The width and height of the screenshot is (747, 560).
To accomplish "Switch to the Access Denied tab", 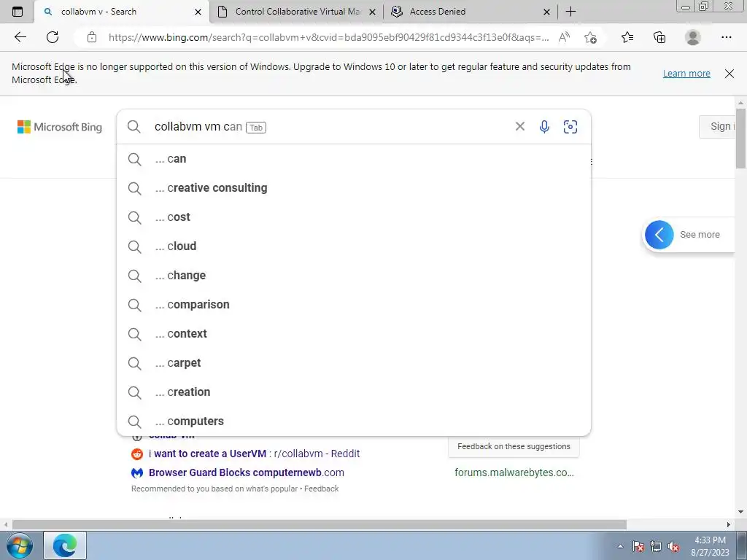I will point(471,12).
